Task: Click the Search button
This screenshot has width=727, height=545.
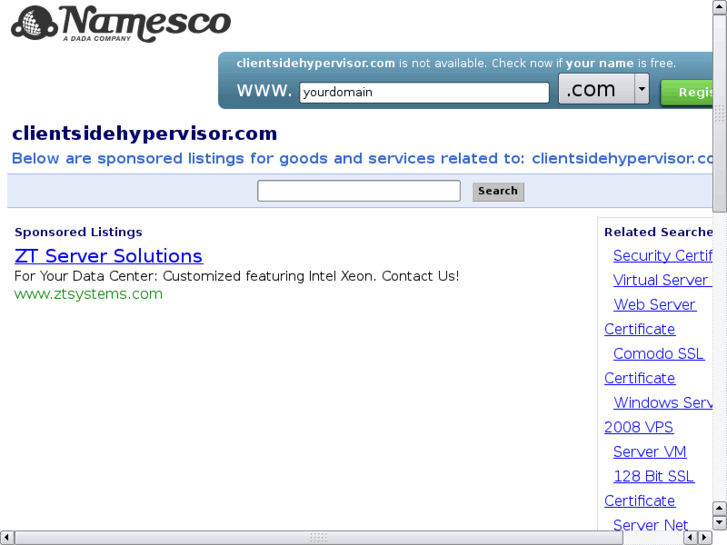Action: (498, 191)
